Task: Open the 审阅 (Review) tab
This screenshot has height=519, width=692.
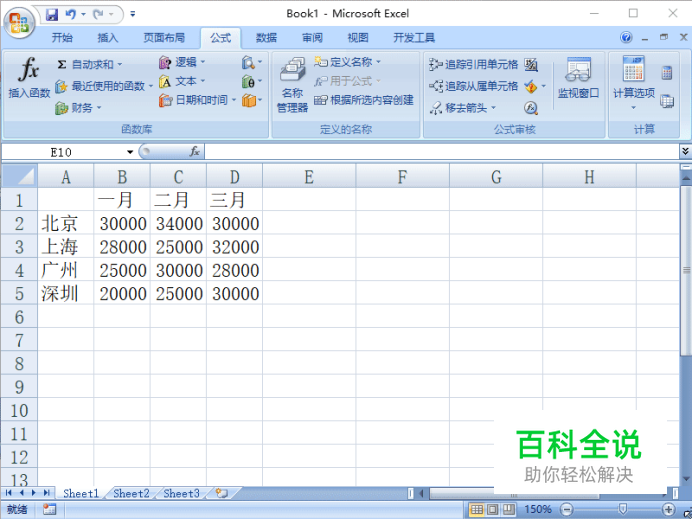Action: [312, 38]
